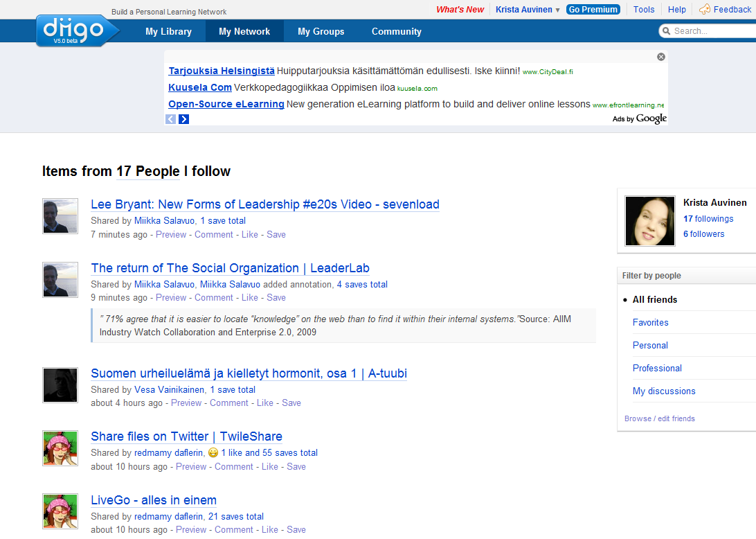Viewport: 756px width, 539px height.
Task: Open 17 followings link
Action: click(x=708, y=219)
